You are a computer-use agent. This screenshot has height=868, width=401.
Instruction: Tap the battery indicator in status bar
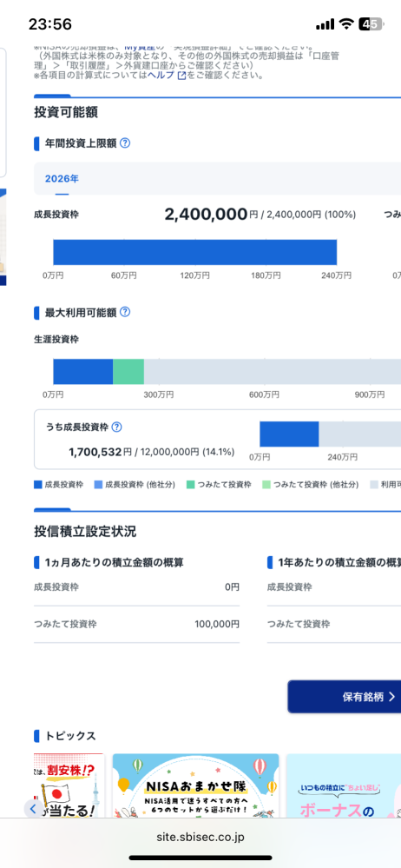(371, 23)
